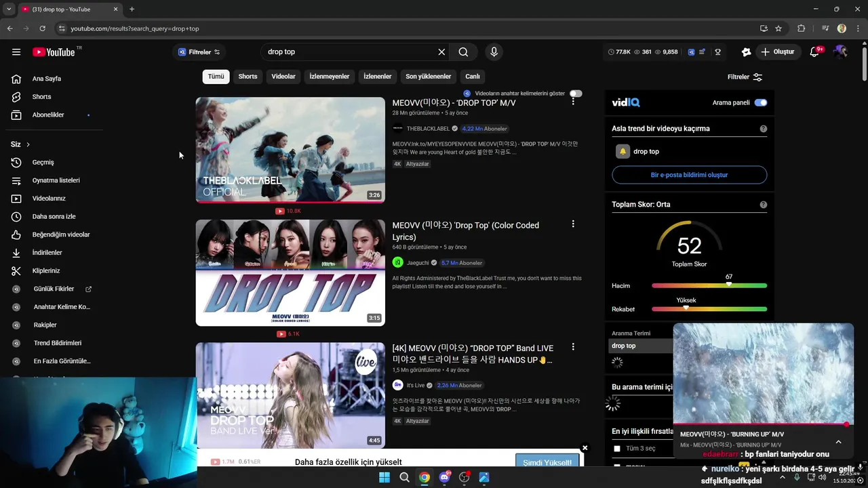Click 'Bir e-posta bildirimi oluştur' button
This screenshot has width=868, height=488.
689,175
